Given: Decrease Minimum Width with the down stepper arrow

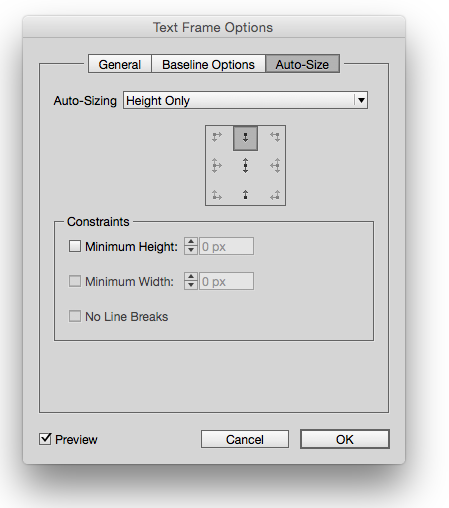Looking at the screenshot, I should click(x=191, y=285).
